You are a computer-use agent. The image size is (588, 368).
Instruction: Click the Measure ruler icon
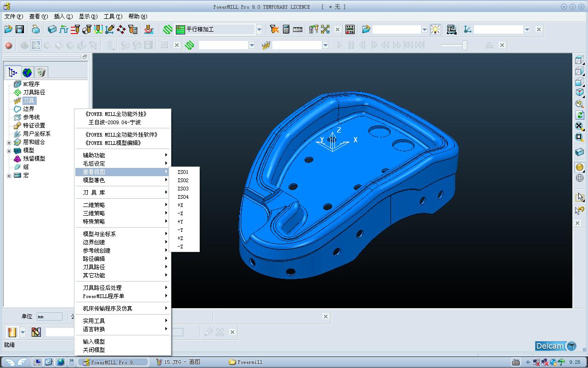[x=298, y=29]
